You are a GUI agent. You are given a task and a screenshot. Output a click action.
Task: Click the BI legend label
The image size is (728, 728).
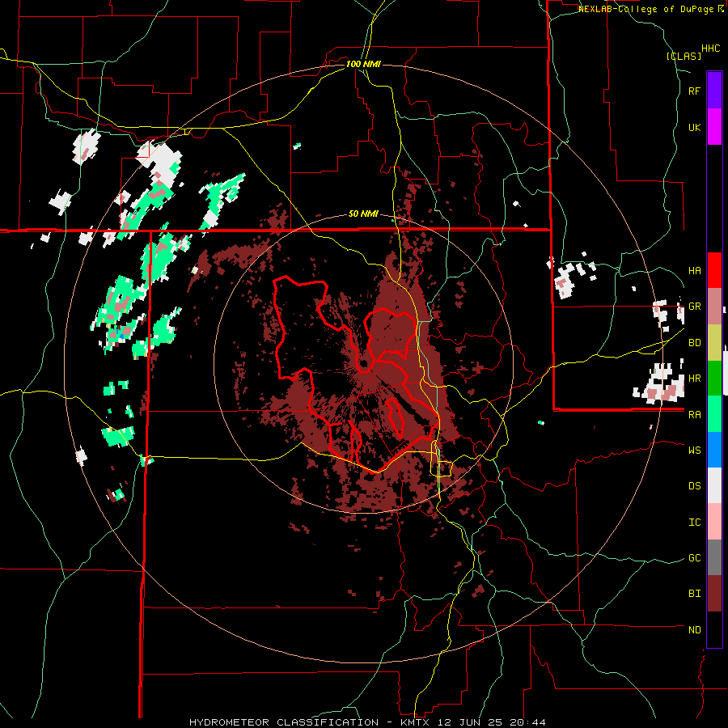[x=695, y=594]
